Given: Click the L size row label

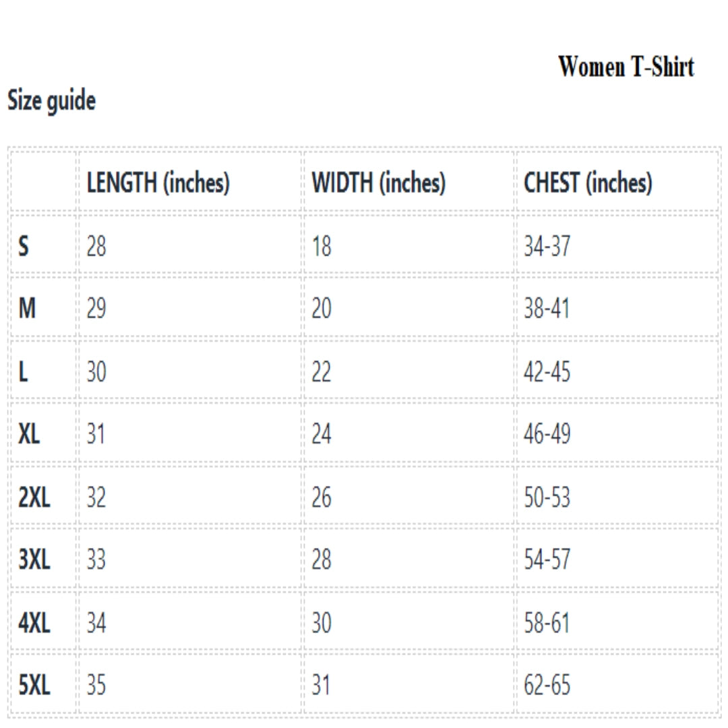Looking at the screenshot, I should [x=23, y=372].
